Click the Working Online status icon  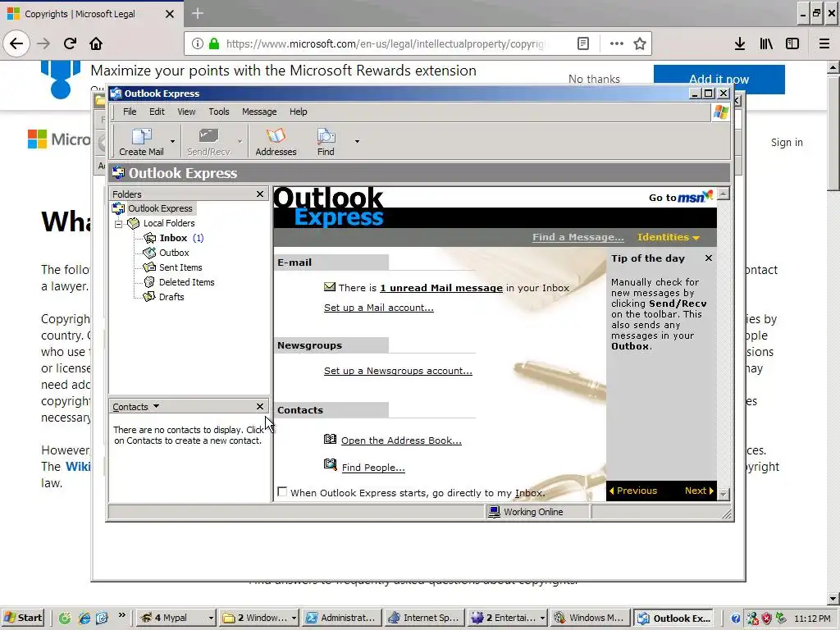[x=493, y=512]
